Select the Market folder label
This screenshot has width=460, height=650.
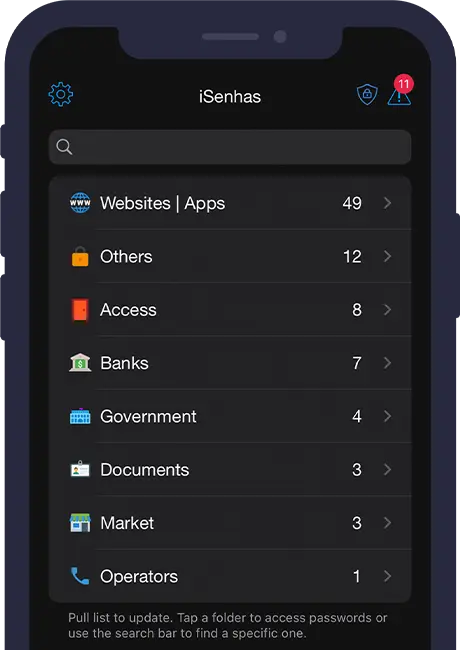[127, 523]
